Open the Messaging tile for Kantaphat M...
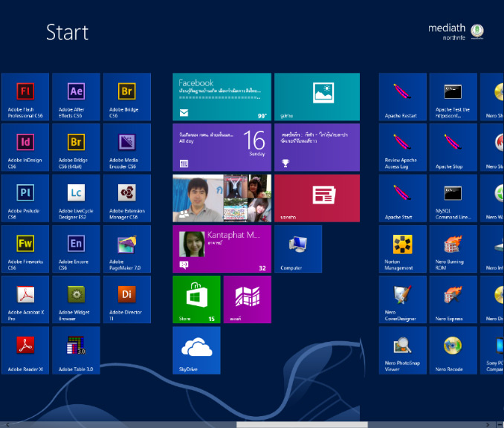Image resolution: width=504 pixels, height=428 pixels. (x=222, y=249)
